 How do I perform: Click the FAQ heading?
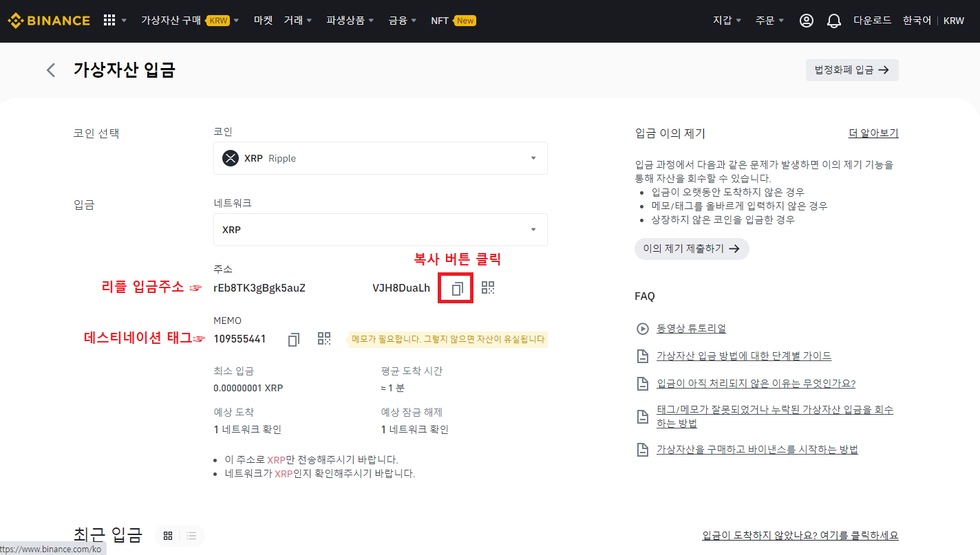[x=645, y=296]
